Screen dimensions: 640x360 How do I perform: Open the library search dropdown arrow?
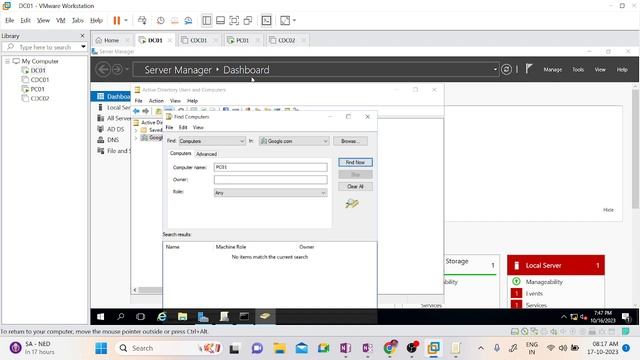click(x=83, y=47)
